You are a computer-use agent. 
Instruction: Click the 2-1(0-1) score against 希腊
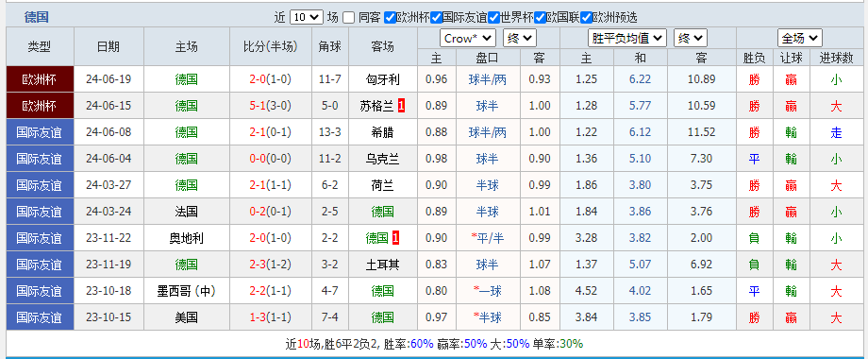pos(271,132)
